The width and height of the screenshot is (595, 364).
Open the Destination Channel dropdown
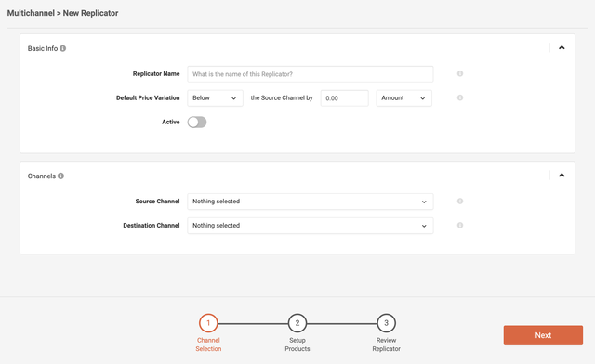coord(310,226)
